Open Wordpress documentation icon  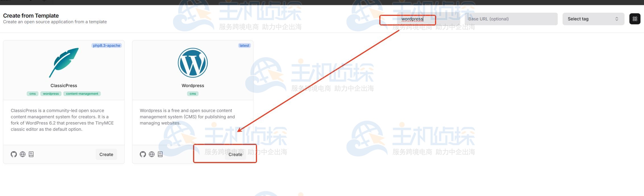click(160, 154)
